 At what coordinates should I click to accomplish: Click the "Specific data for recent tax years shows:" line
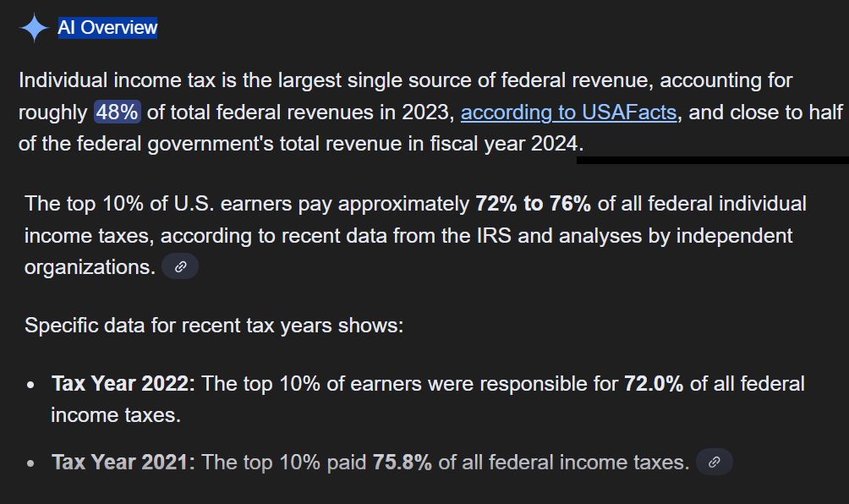[214, 325]
